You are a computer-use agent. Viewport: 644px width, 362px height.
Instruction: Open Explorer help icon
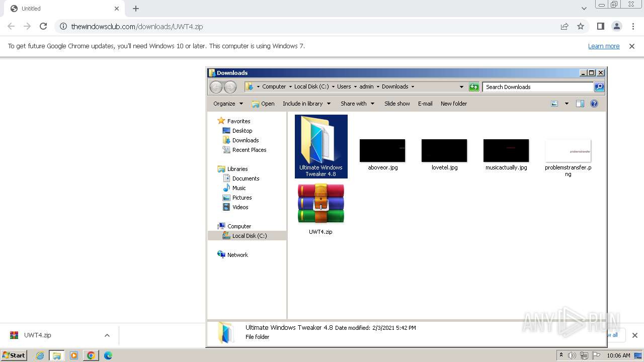tap(594, 104)
